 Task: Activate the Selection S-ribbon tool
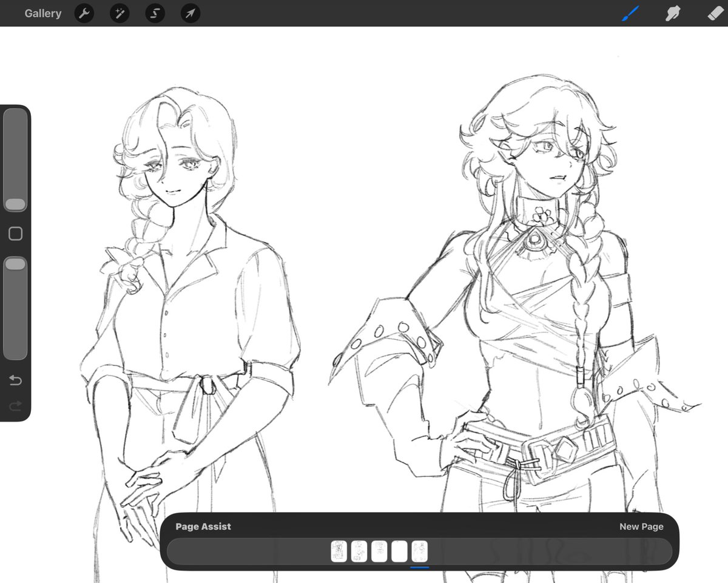[155, 13]
